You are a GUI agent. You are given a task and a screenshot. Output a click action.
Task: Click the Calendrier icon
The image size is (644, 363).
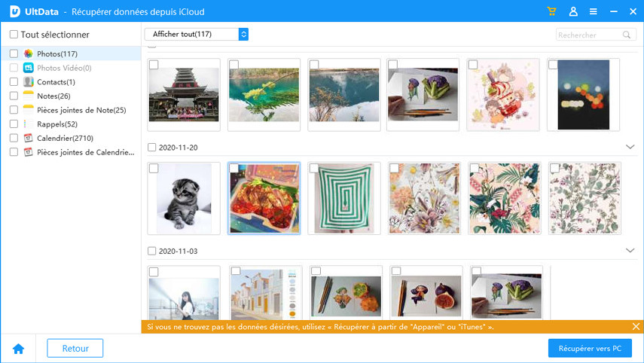[29, 138]
